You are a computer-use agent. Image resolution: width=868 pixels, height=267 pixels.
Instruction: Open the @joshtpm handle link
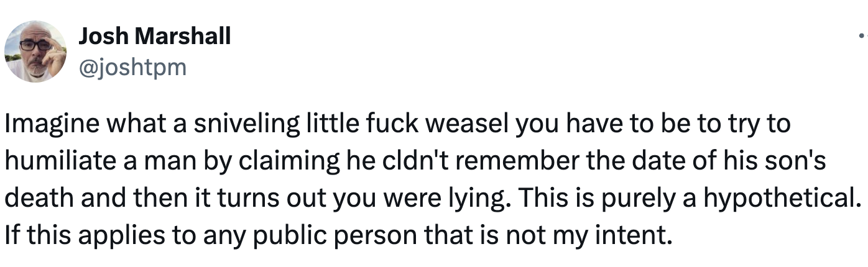[x=132, y=66]
